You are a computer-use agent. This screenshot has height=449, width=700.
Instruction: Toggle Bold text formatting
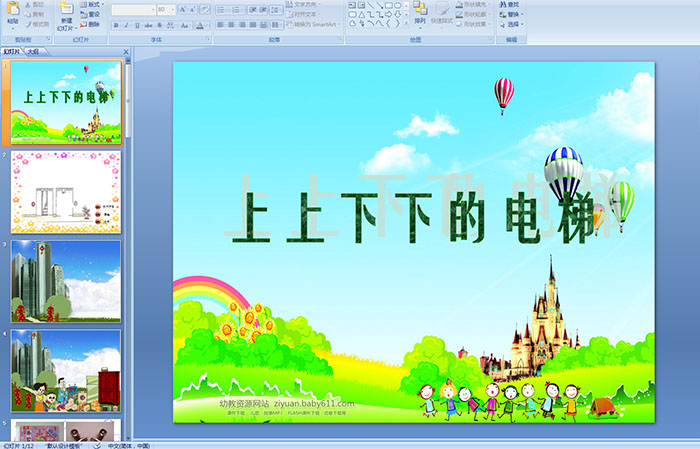115,25
